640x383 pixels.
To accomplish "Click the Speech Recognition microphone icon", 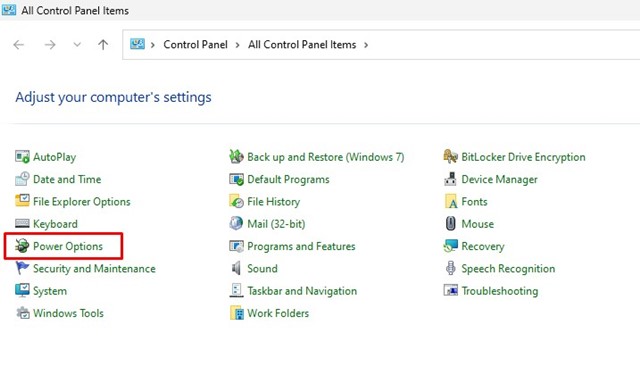I will click(x=451, y=268).
